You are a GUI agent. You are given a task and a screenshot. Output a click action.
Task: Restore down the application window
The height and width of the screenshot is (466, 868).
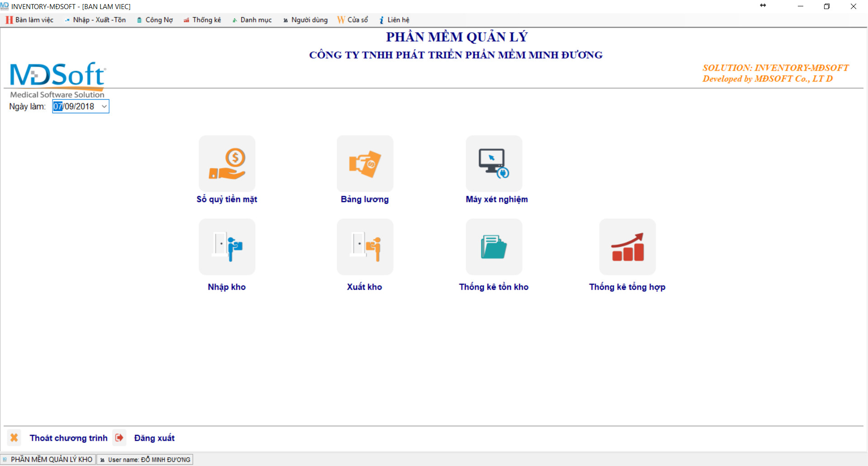(x=827, y=6)
